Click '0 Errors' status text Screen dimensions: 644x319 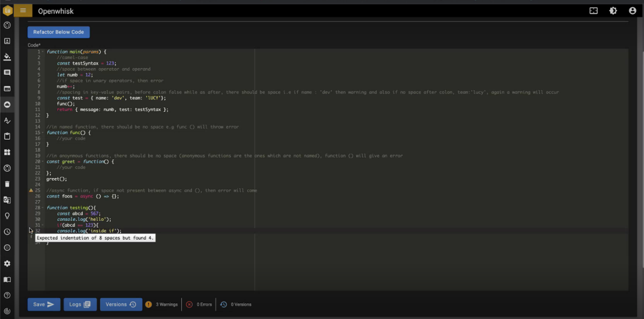204,304
